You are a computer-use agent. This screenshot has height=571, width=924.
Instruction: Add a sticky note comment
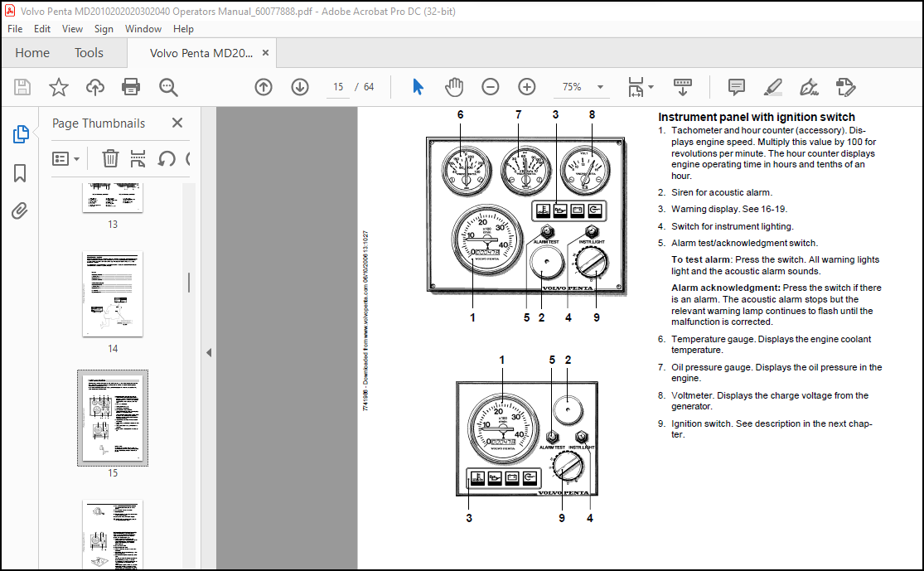737,87
